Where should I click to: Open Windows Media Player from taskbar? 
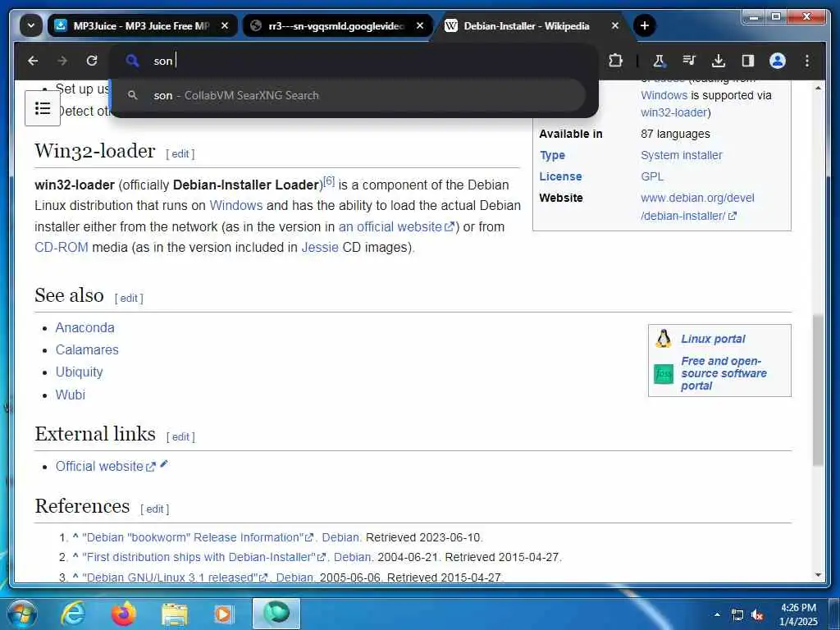click(x=223, y=614)
